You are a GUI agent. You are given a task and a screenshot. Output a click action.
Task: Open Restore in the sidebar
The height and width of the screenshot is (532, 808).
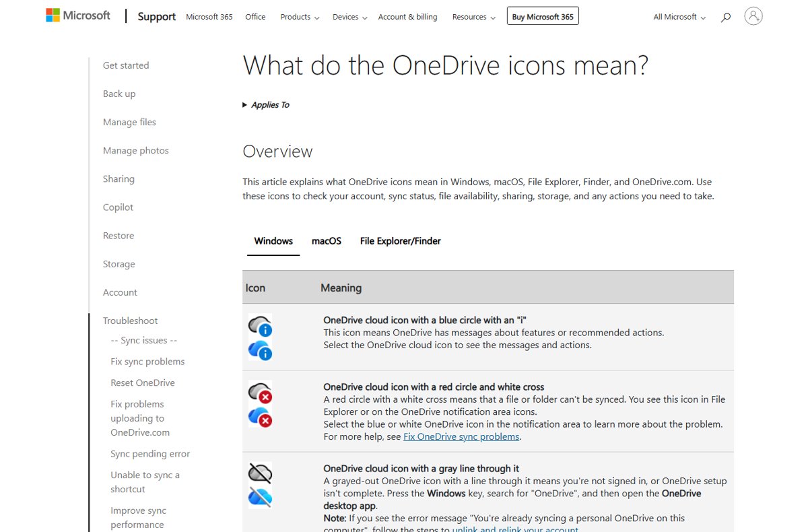(119, 236)
